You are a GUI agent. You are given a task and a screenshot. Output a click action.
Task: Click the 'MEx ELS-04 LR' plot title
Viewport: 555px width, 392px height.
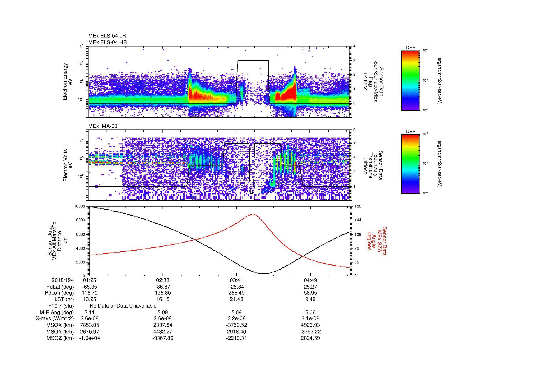coord(107,36)
